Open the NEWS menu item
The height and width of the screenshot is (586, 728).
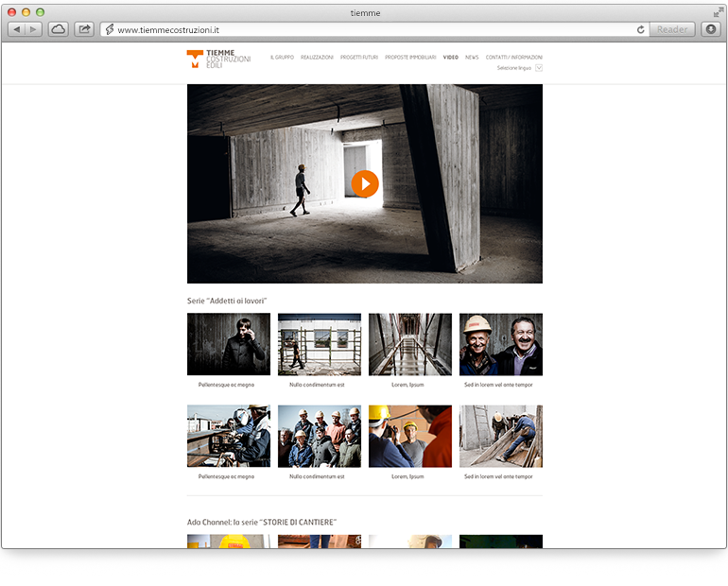point(472,58)
